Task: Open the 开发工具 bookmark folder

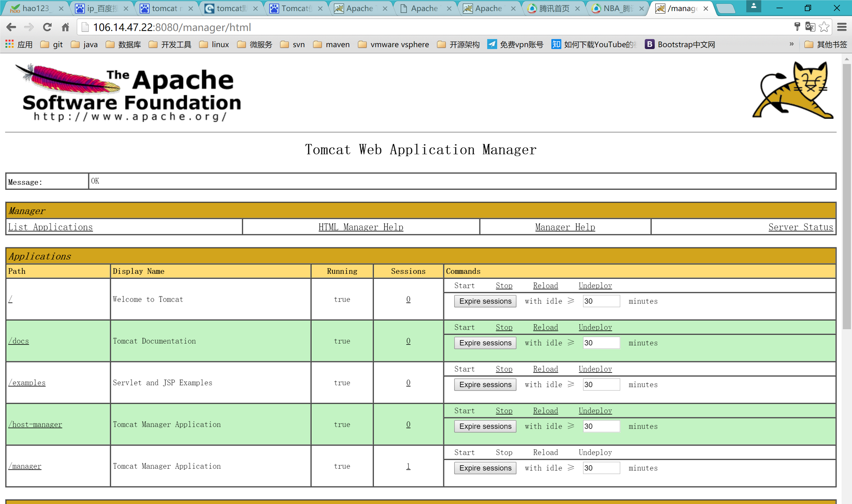Action: (x=170, y=44)
